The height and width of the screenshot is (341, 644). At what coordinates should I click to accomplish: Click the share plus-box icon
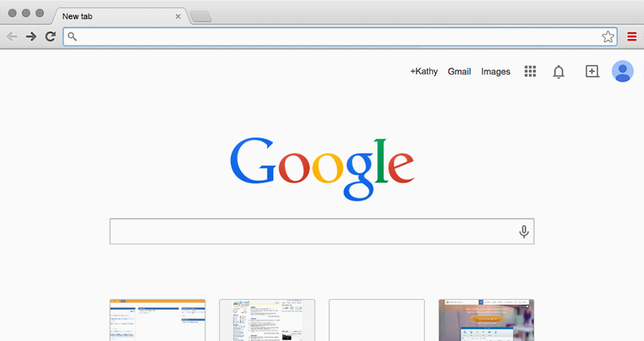coord(592,72)
